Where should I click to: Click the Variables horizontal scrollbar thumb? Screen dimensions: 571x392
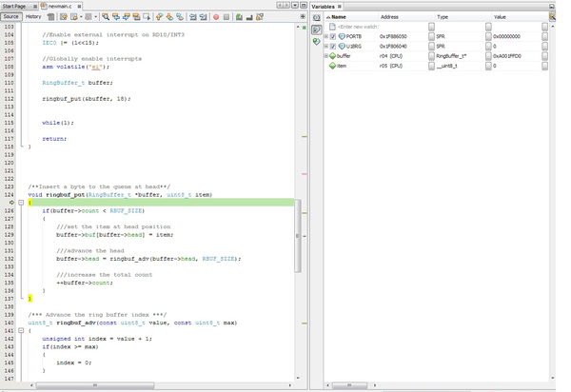349,385
